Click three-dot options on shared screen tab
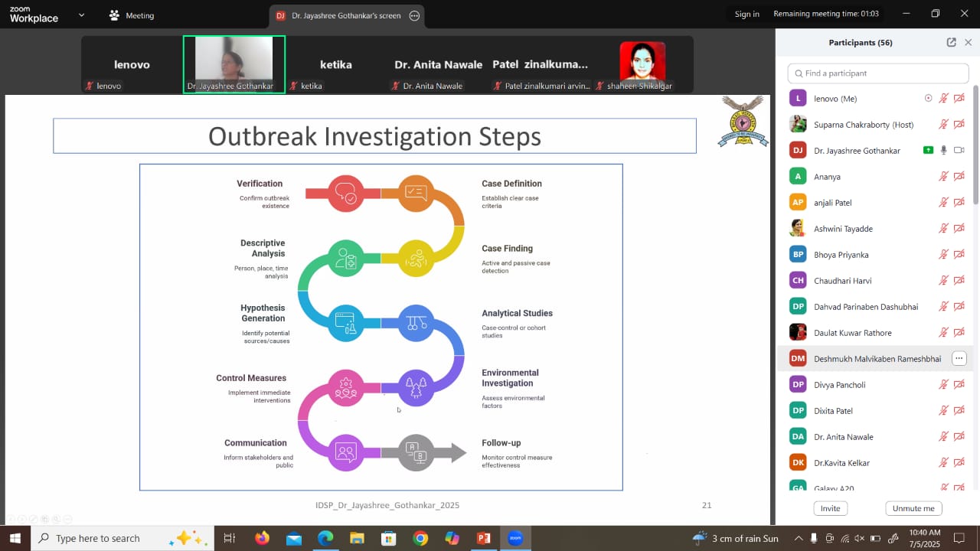This screenshot has width=980, height=551. pos(414,15)
